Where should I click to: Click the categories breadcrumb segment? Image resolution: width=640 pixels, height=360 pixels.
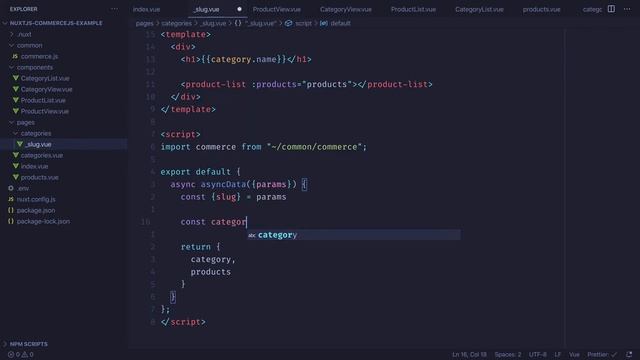coord(176,24)
